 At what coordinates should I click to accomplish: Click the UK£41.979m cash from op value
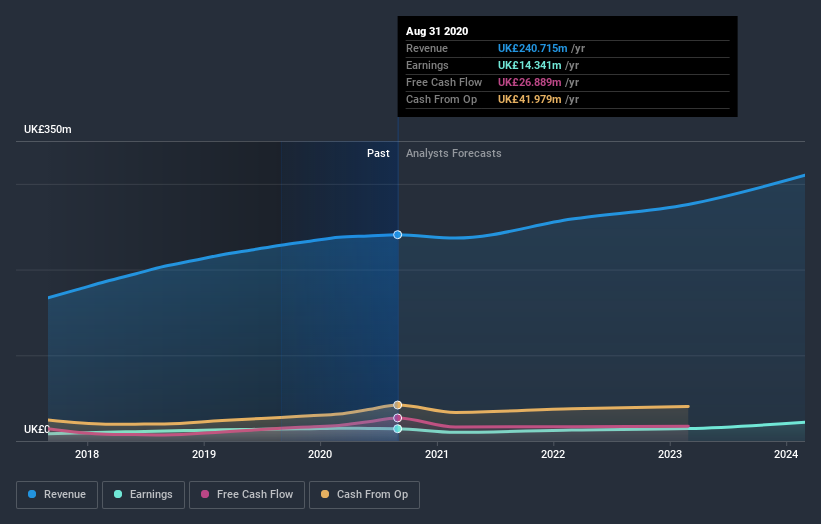coord(529,99)
